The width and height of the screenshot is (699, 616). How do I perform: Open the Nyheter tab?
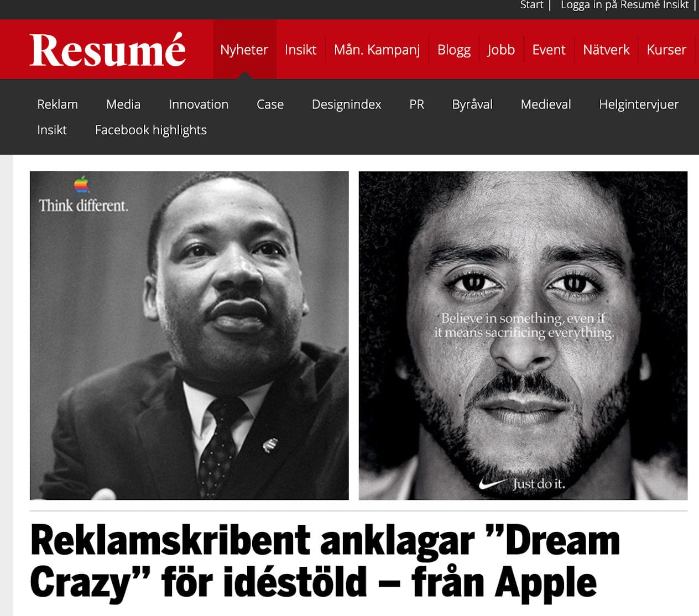(x=244, y=49)
